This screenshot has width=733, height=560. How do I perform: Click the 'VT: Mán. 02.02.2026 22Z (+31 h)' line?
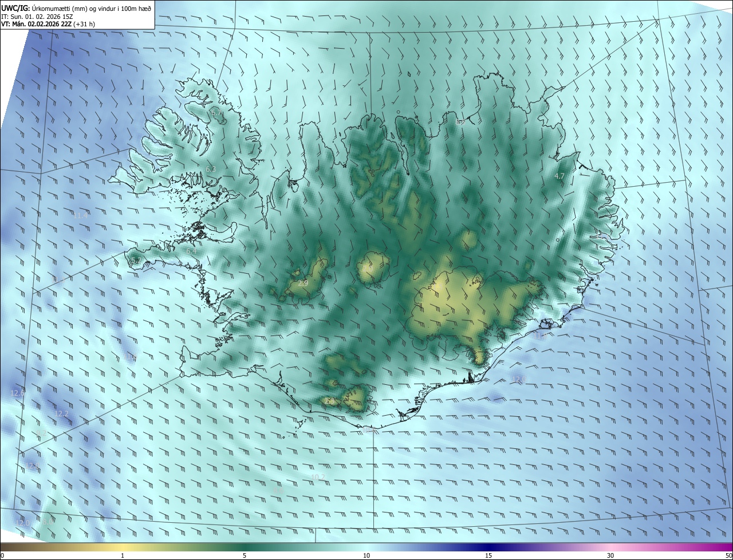tap(48, 24)
